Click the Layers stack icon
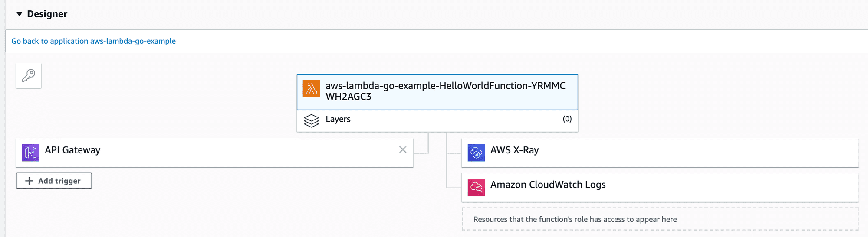The width and height of the screenshot is (868, 237). (311, 120)
